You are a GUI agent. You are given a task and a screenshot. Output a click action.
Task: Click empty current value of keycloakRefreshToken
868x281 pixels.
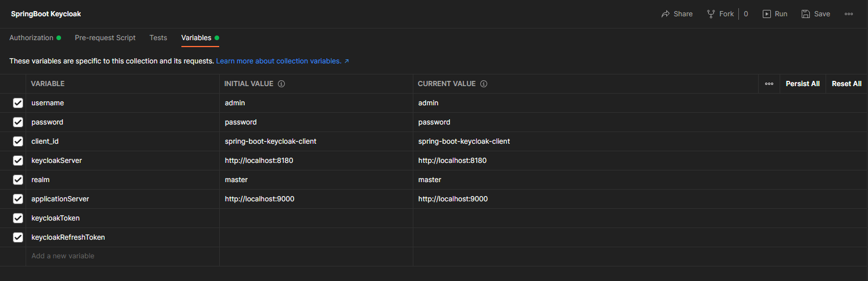640,237
